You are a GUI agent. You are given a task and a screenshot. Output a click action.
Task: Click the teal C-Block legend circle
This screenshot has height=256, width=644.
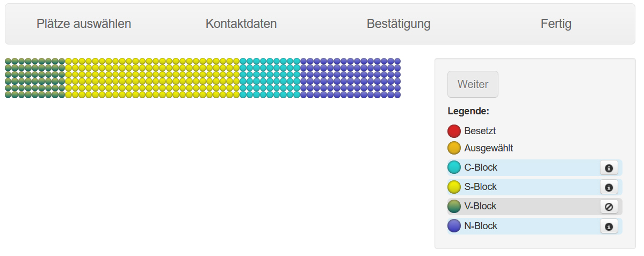(x=454, y=167)
